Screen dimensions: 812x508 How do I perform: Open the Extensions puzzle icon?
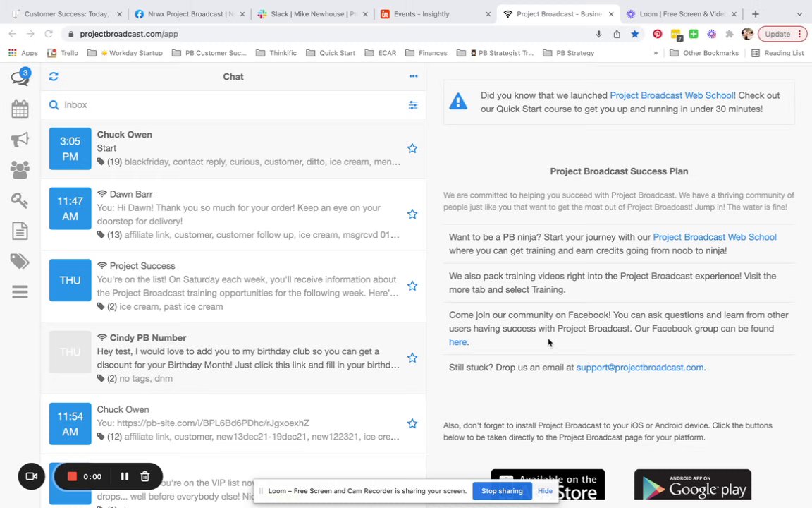tap(729, 34)
